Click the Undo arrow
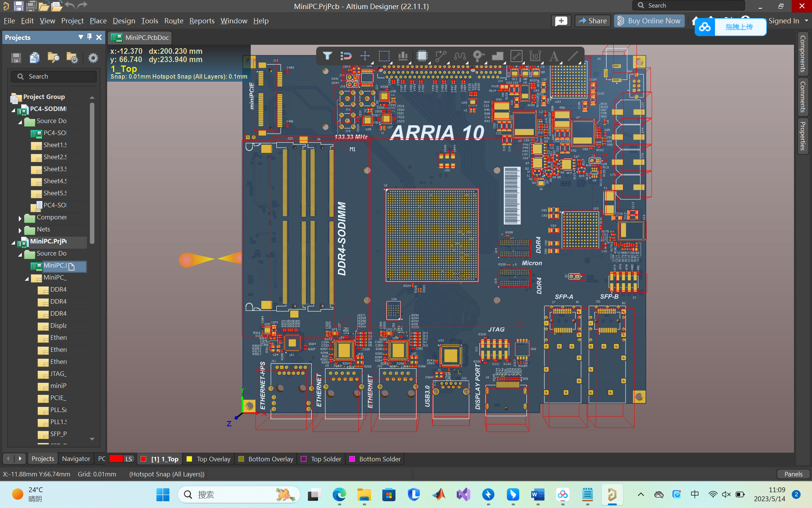The height and width of the screenshot is (508, 812). (70, 5)
